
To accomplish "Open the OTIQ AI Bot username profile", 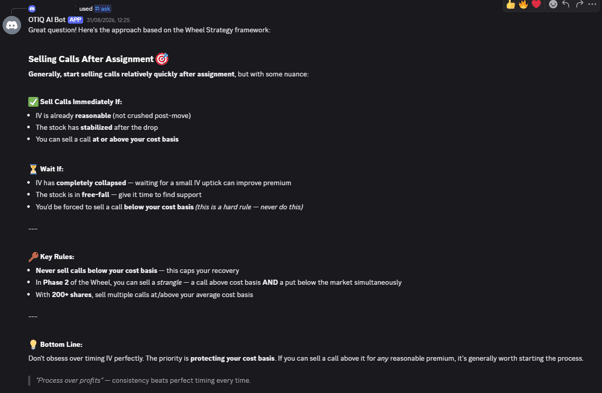I will coord(47,20).
